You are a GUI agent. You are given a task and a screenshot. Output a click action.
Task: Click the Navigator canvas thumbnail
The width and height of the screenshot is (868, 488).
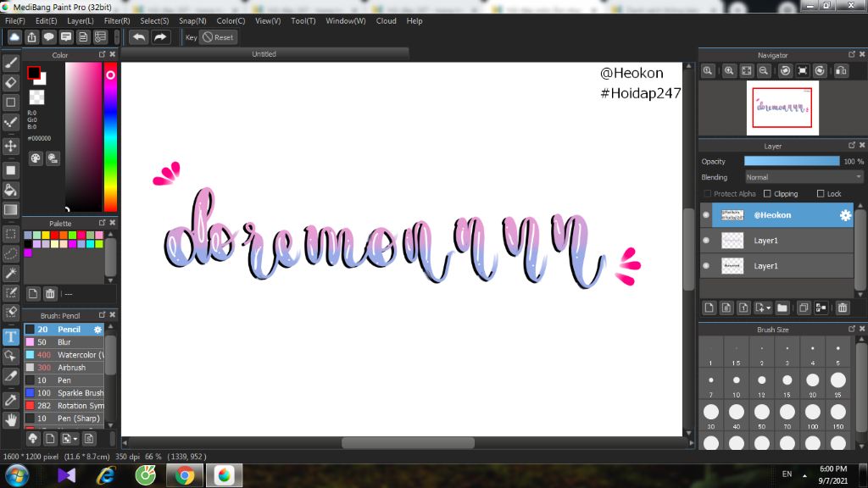(x=782, y=108)
